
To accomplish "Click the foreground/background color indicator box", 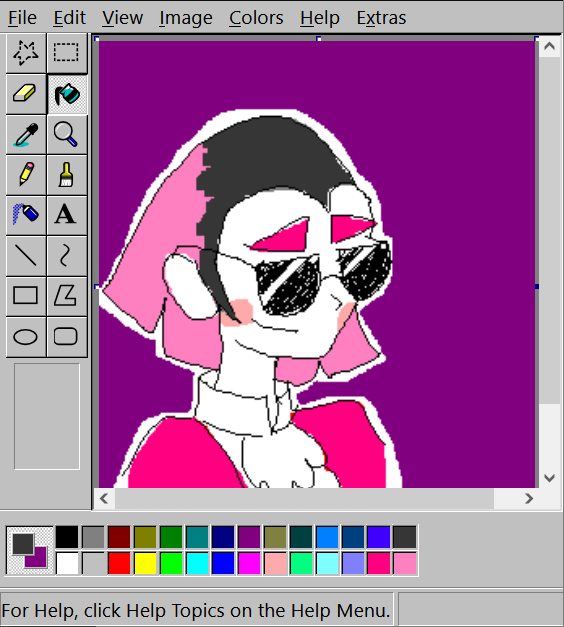I will (x=30, y=550).
